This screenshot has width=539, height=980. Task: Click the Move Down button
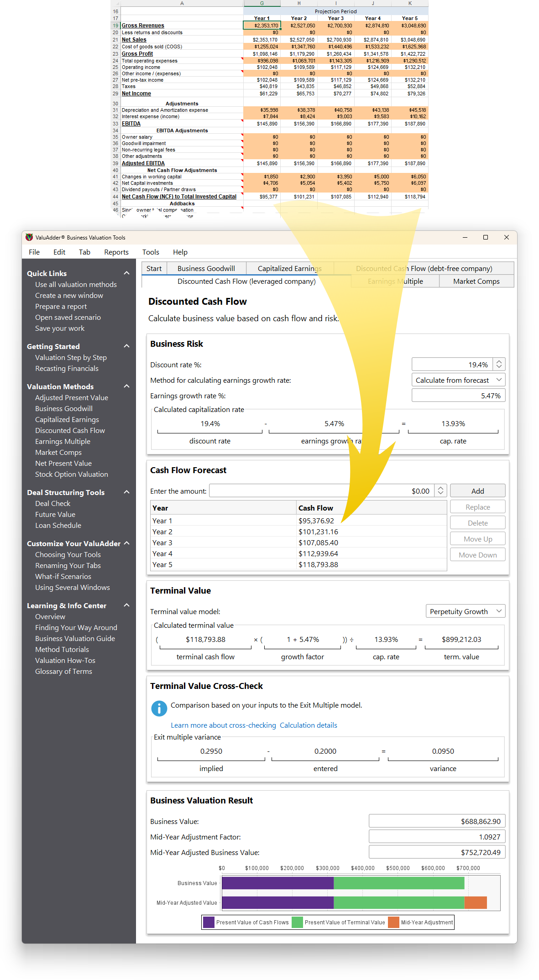478,555
